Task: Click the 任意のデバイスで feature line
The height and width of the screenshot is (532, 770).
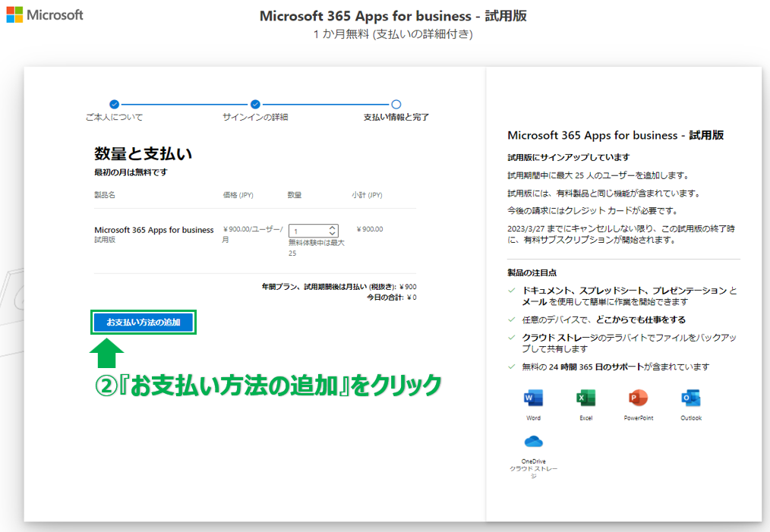Action: tap(604, 320)
